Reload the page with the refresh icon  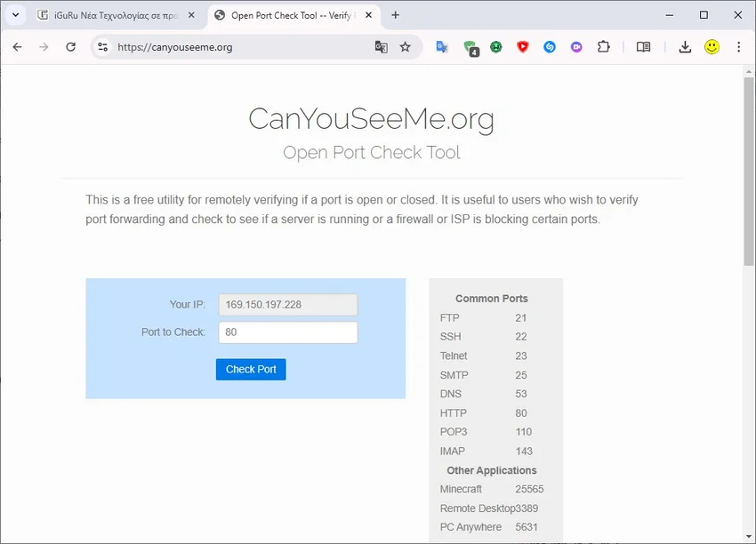(71, 47)
